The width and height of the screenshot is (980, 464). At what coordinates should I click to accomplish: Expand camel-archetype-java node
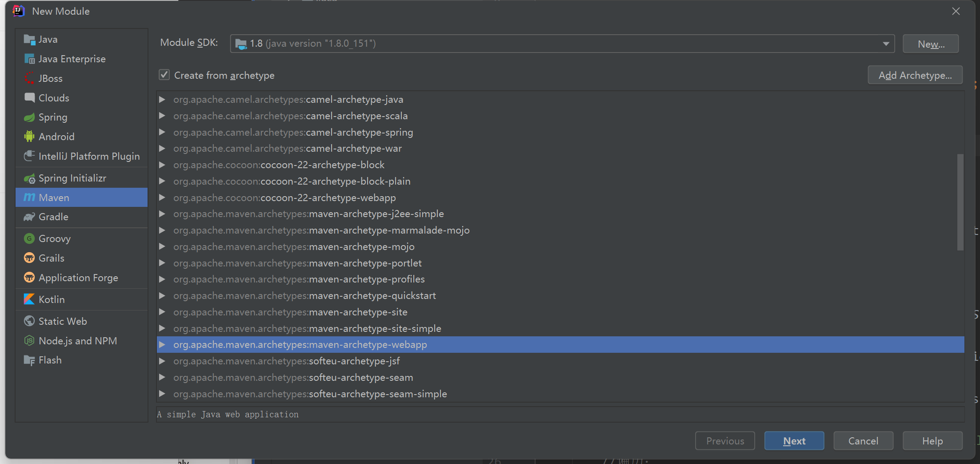click(162, 99)
